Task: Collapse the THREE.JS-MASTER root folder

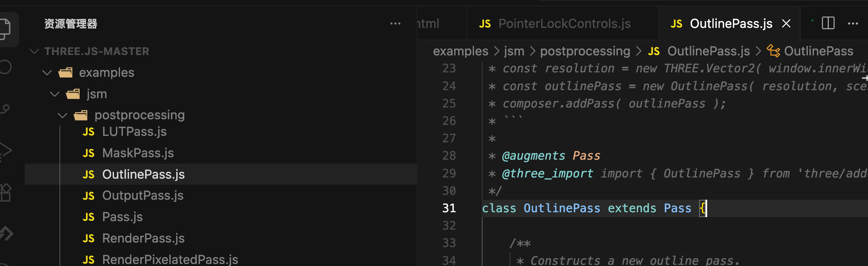Action: pyautogui.click(x=35, y=51)
